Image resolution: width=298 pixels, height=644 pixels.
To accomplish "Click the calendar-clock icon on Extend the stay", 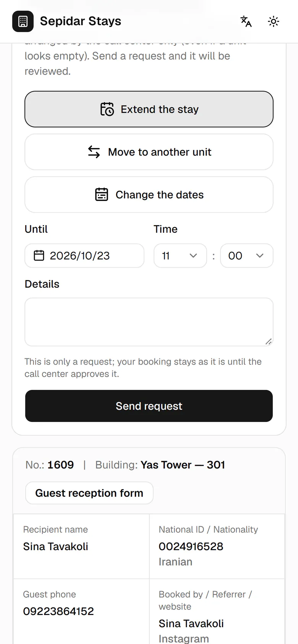I will (x=107, y=109).
